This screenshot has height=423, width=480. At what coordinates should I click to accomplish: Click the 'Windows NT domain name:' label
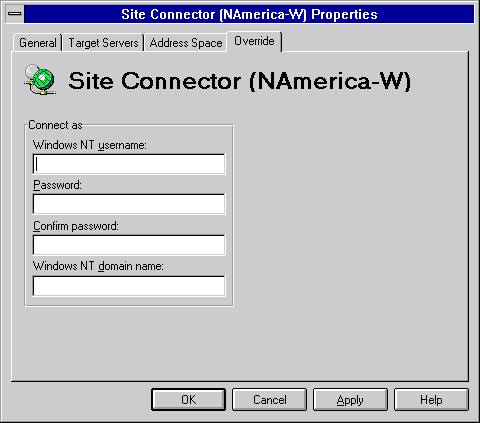(x=98, y=266)
